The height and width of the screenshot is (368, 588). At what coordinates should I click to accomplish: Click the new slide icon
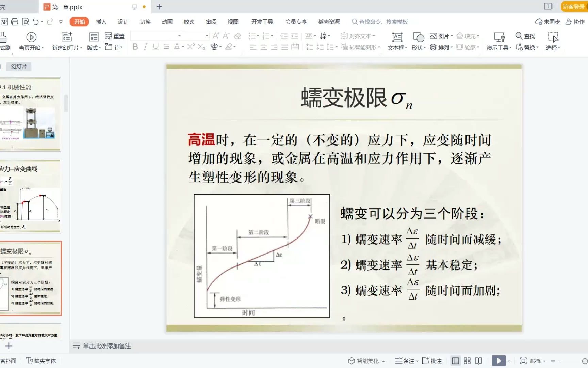(x=67, y=37)
